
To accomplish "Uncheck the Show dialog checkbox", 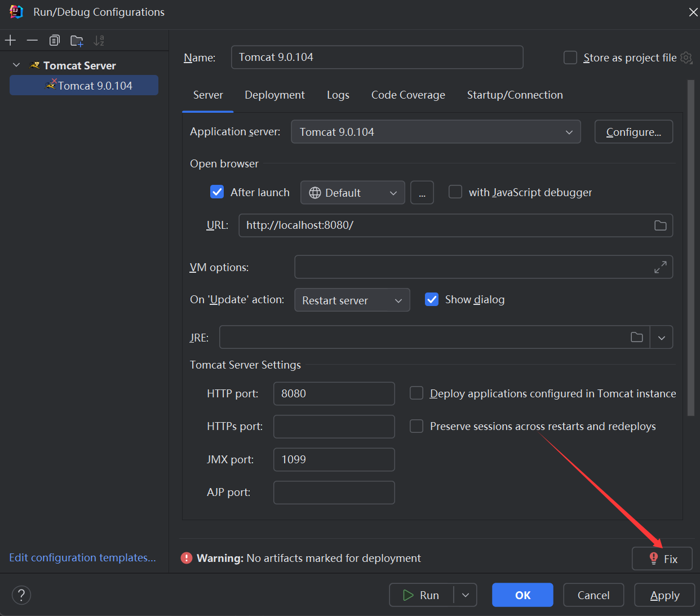I will [432, 299].
